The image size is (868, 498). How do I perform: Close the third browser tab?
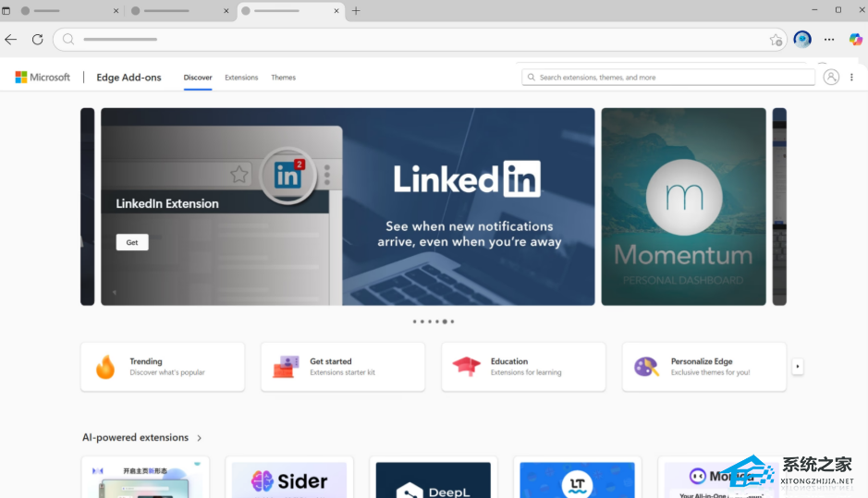point(336,10)
